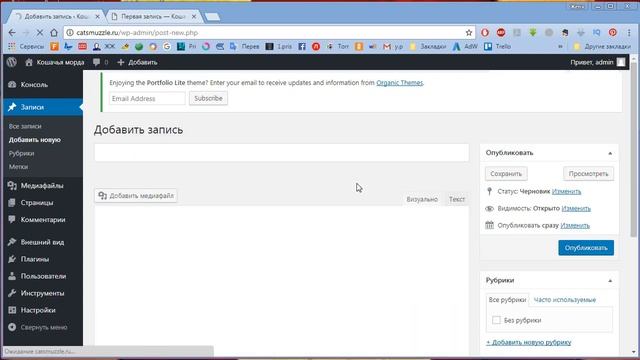Click the WordPress logo in admin bar

pyautogui.click(x=12, y=62)
